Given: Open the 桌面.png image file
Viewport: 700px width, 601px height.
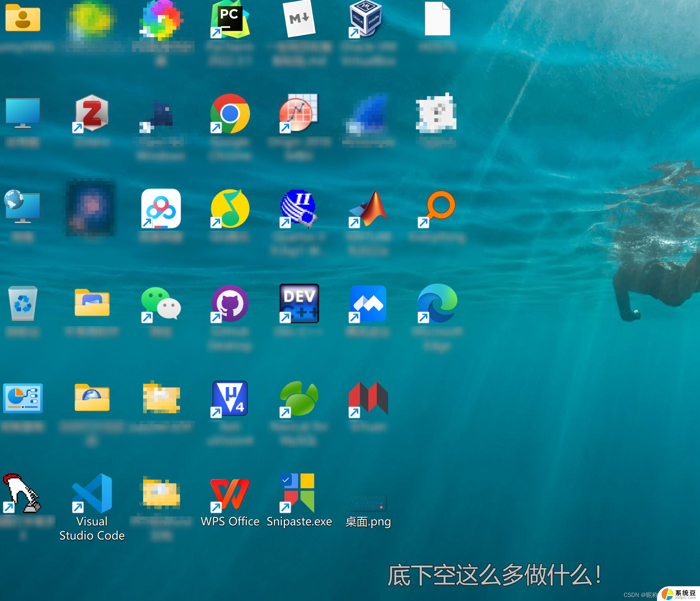Looking at the screenshot, I should click(x=368, y=503).
